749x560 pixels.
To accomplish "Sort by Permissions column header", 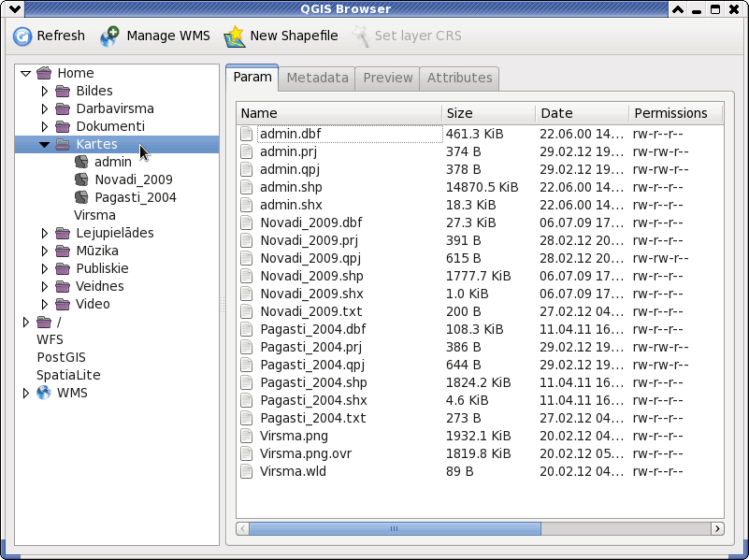I will pyautogui.click(x=675, y=114).
